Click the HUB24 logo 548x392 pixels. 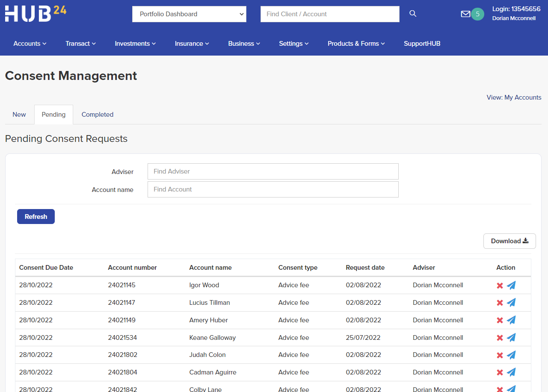pos(36,13)
